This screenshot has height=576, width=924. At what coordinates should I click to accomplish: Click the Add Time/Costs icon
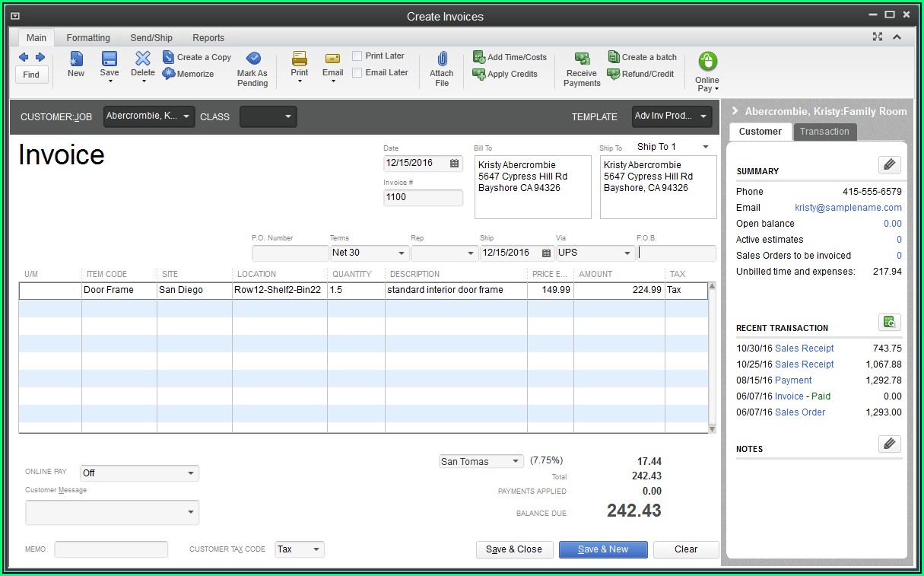click(x=479, y=57)
